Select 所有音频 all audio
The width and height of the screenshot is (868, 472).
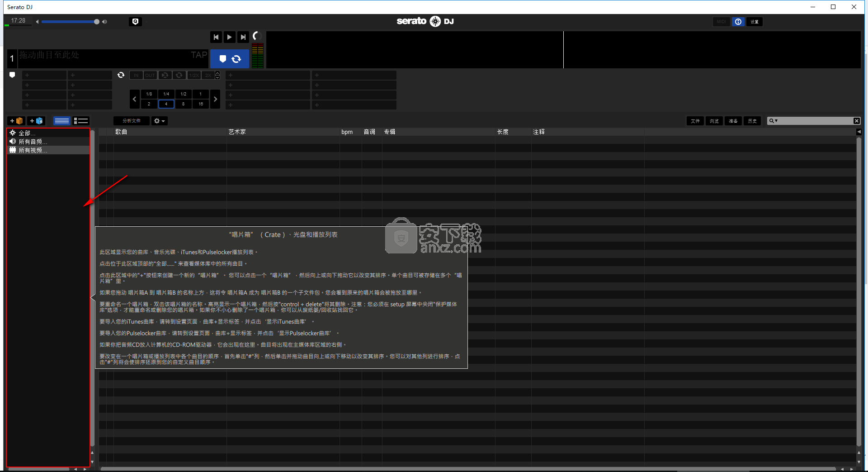pos(48,142)
